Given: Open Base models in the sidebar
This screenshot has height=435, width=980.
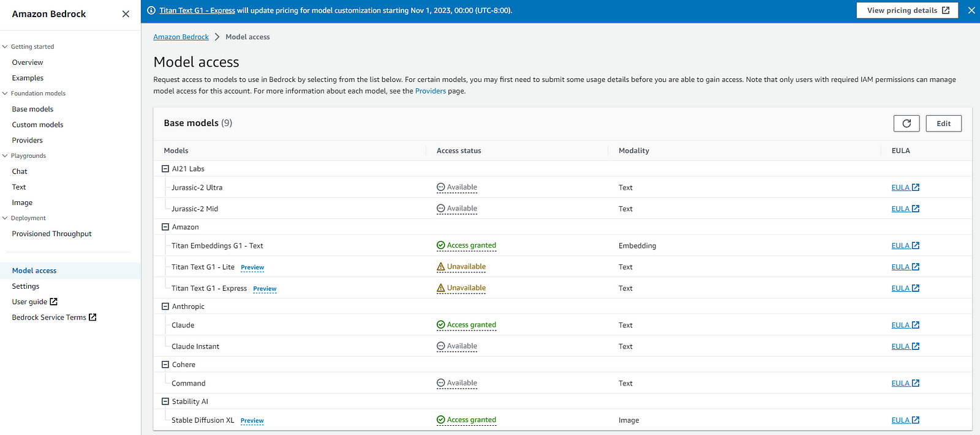Looking at the screenshot, I should [32, 110].
